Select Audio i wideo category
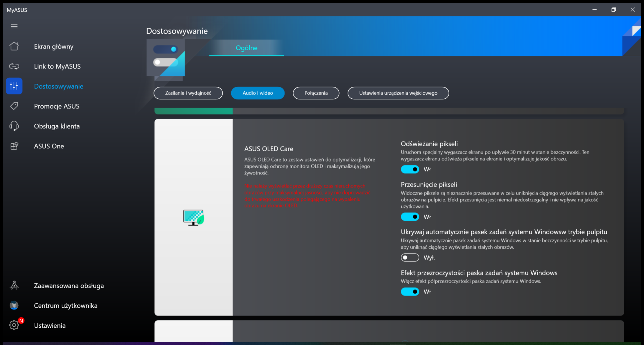This screenshot has width=644, height=345. pos(258,93)
